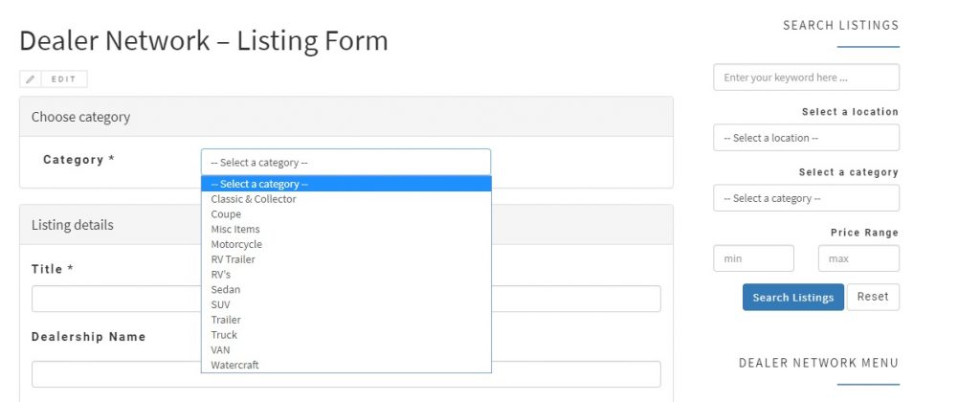
Task: Pick SUV in the dropdown
Action: [221, 304]
